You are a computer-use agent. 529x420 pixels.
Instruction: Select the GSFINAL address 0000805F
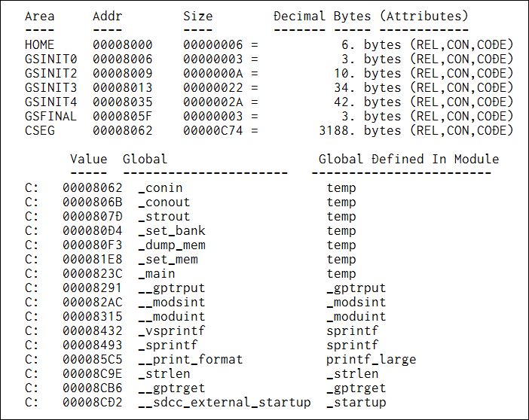123,117
